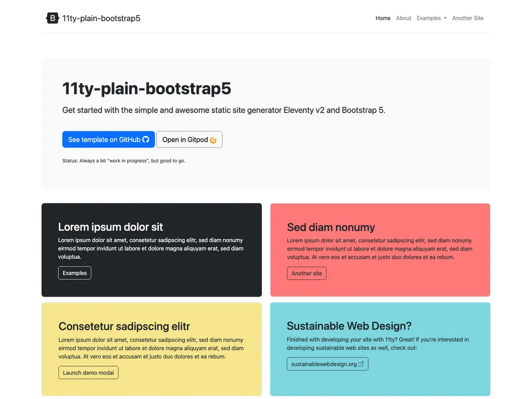This screenshot has height=399, width=532.
Task: Click the Sed diam nonumy card heading
Action: click(x=330, y=227)
